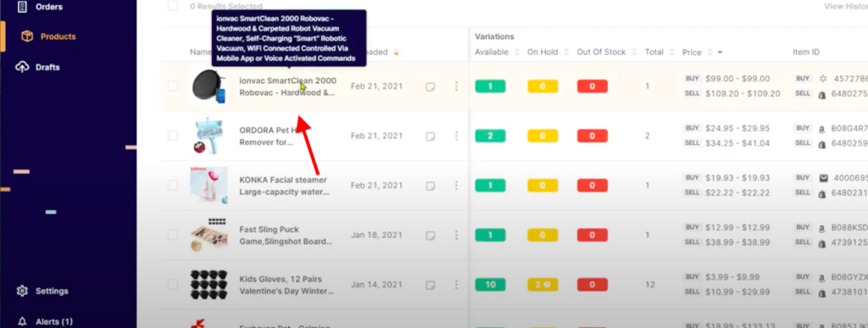Click the Amazon source icon in Fast Sling Puck row
Image resolution: width=868 pixels, height=328 pixels.
(x=822, y=227)
